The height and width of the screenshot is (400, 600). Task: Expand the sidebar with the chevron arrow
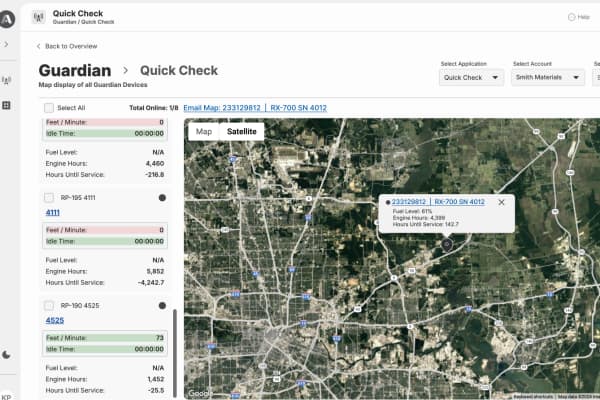click(x=6, y=44)
